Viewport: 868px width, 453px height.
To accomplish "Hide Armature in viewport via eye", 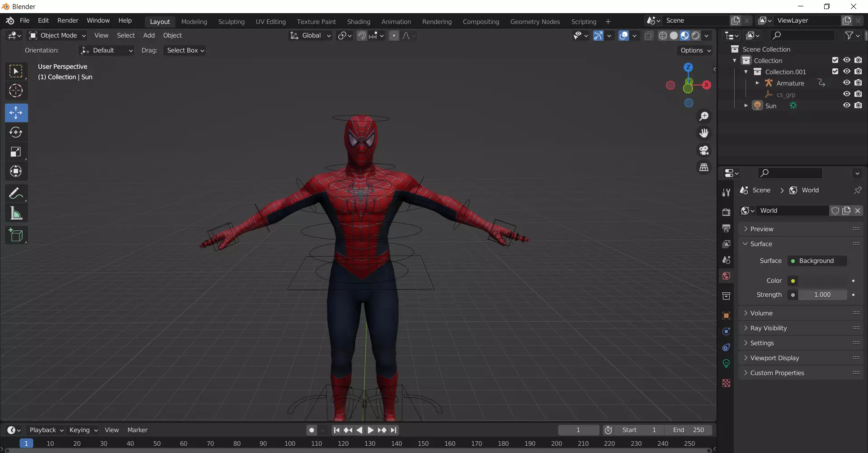I will 847,83.
